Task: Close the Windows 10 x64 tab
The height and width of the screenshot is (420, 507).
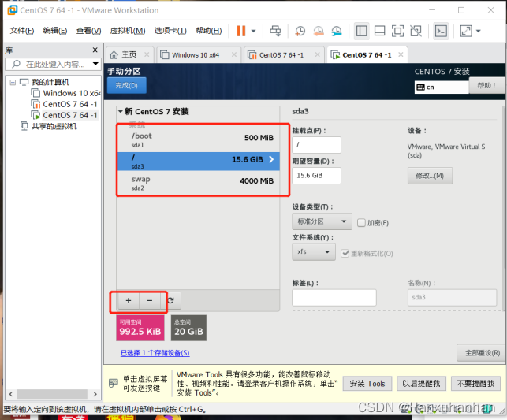Action: pos(234,54)
